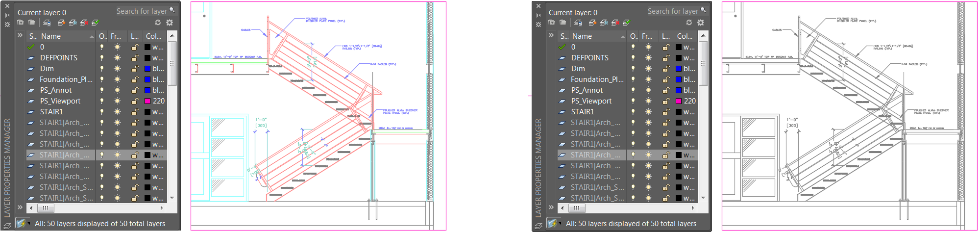
Task: Refresh the layer list in left panel
Action: [x=158, y=23]
